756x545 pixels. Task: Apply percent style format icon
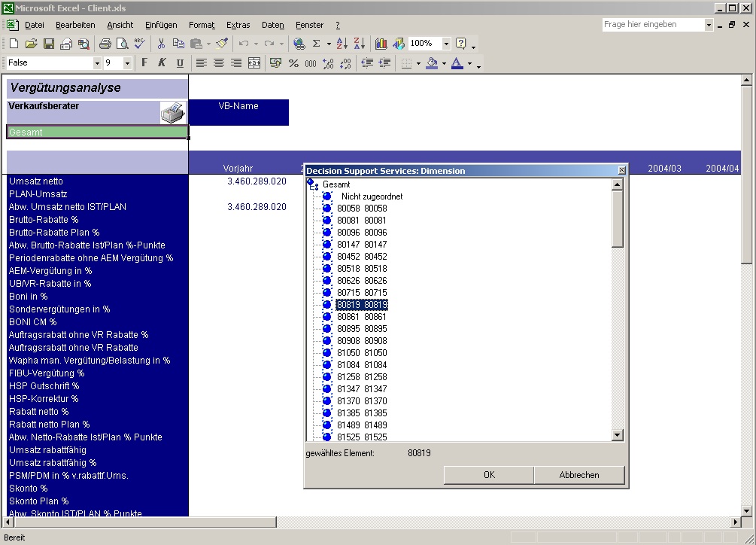click(x=293, y=63)
